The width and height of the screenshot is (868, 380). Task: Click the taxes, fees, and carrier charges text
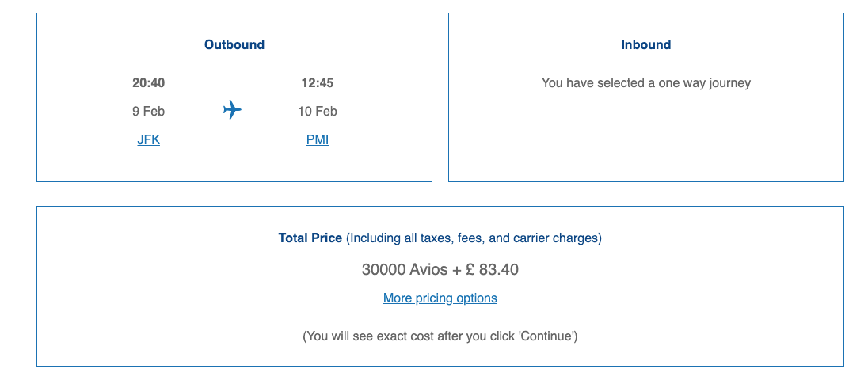tap(475, 238)
